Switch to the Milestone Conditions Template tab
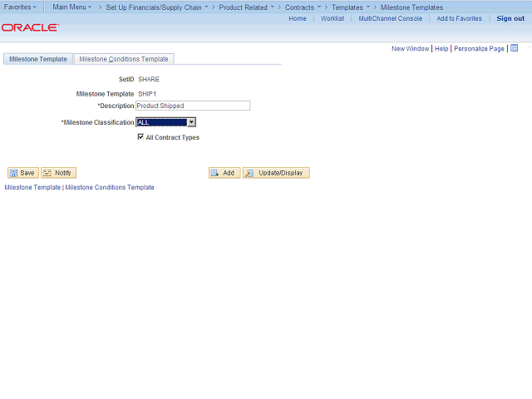Screen dimensions: 532x399 tap(124, 59)
